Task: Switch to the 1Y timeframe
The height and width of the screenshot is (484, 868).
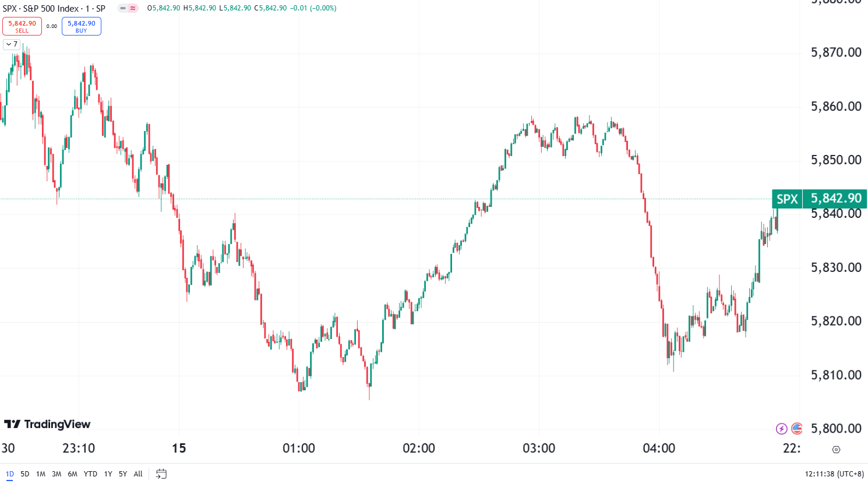Action: click(x=107, y=474)
